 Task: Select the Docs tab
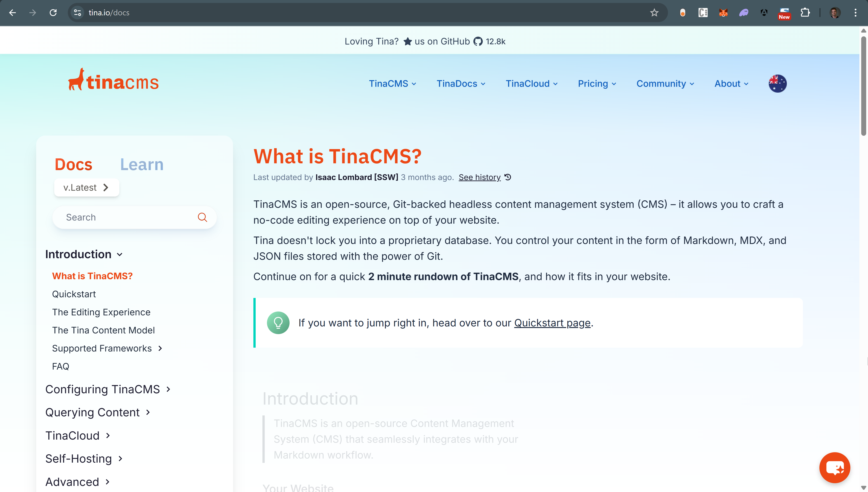pyautogui.click(x=73, y=164)
